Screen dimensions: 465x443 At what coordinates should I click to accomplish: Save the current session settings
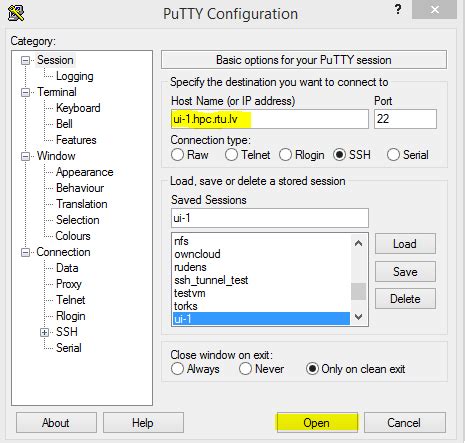pyautogui.click(x=405, y=272)
